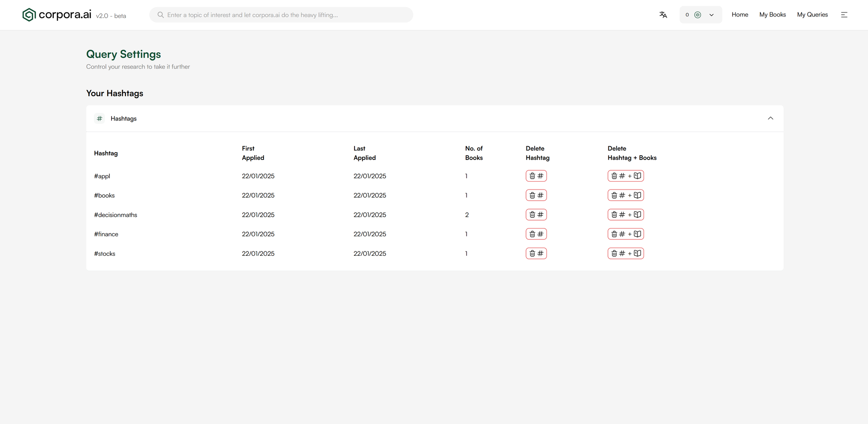Go to the Home page
The image size is (868, 424).
coord(740,15)
